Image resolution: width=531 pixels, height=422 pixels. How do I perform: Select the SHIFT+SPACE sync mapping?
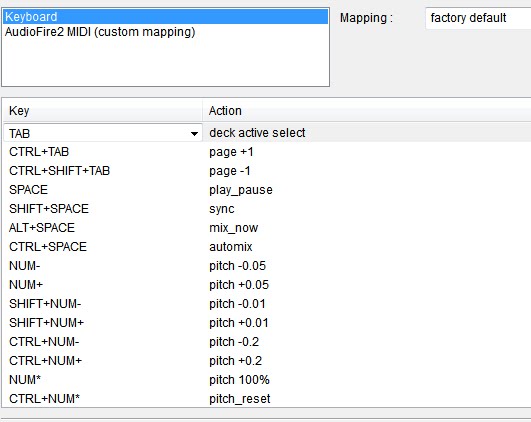[x=267, y=209]
